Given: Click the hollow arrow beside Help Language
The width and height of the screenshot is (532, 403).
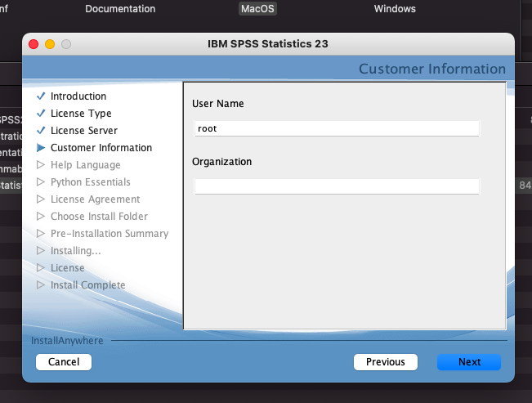Looking at the screenshot, I should tap(41, 164).
